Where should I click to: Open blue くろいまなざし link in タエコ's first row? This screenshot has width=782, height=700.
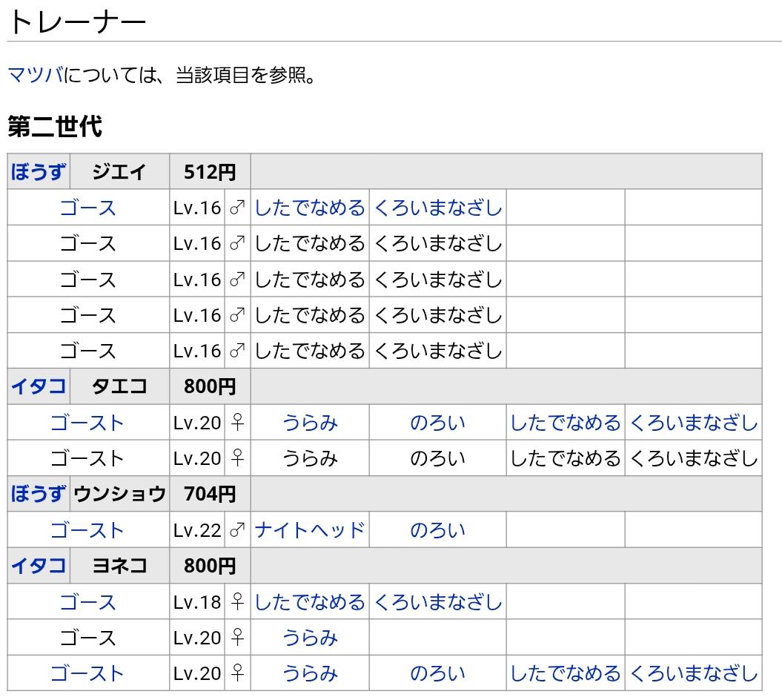coord(693,423)
